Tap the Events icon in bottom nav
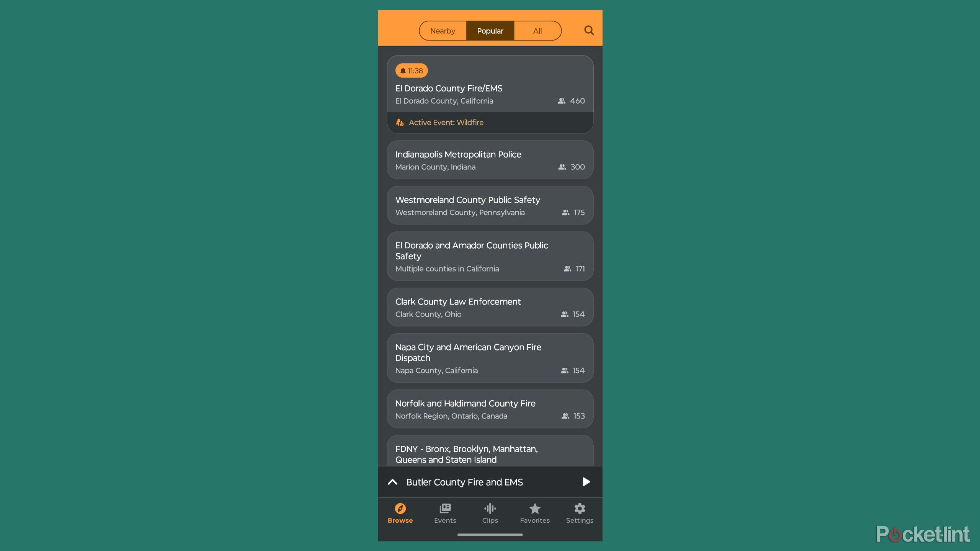 [x=445, y=514]
